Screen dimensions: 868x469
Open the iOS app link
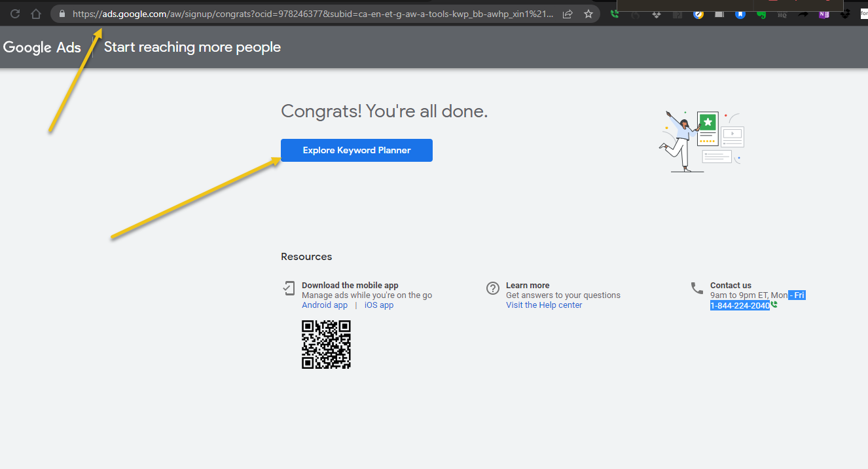[379, 305]
